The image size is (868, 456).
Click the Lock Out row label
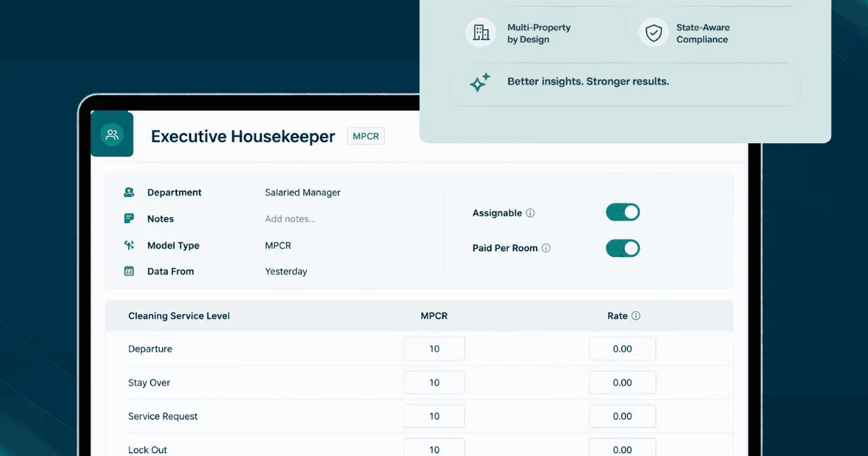point(148,449)
